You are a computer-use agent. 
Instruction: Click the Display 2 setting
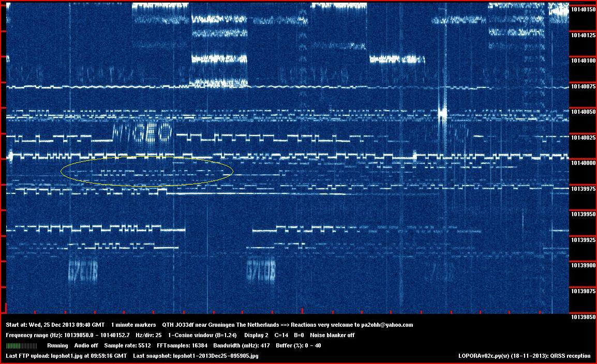[x=256, y=335]
